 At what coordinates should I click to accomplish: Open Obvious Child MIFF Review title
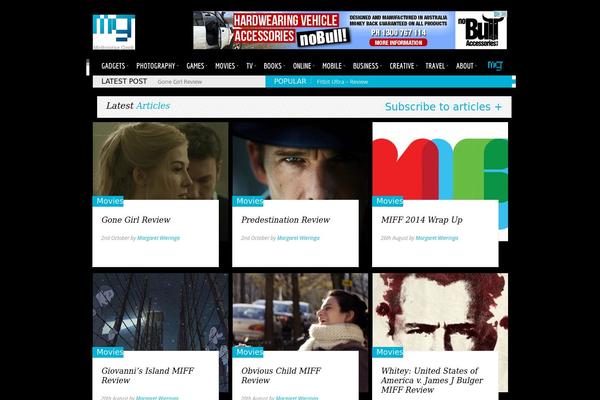(x=281, y=376)
